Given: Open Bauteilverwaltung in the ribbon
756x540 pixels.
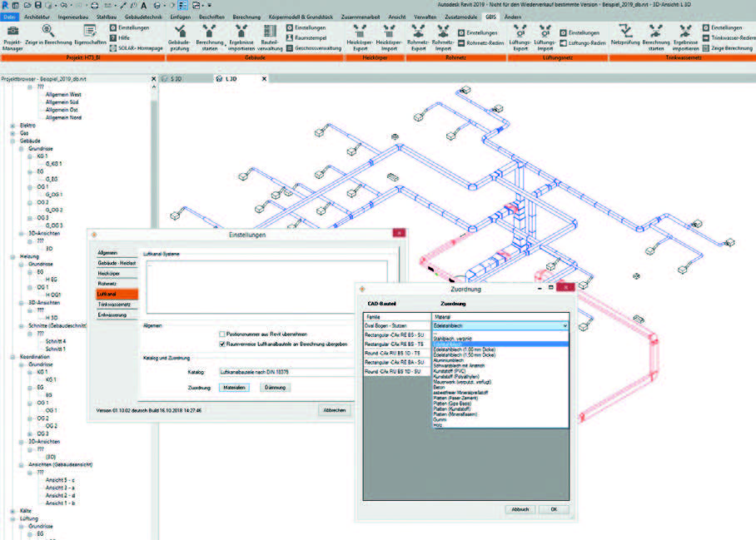Looking at the screenshot, I should tap(270, 37).
